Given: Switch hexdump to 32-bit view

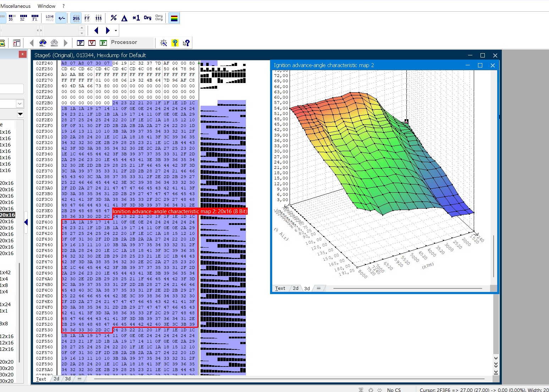Looking at the screenshot, I should point(23,18).
